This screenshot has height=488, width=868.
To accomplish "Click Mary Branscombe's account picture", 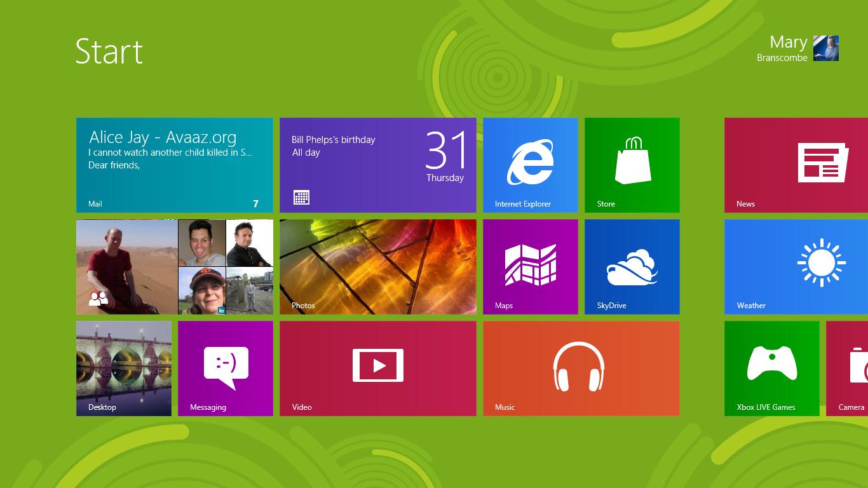I will point(826,48).
